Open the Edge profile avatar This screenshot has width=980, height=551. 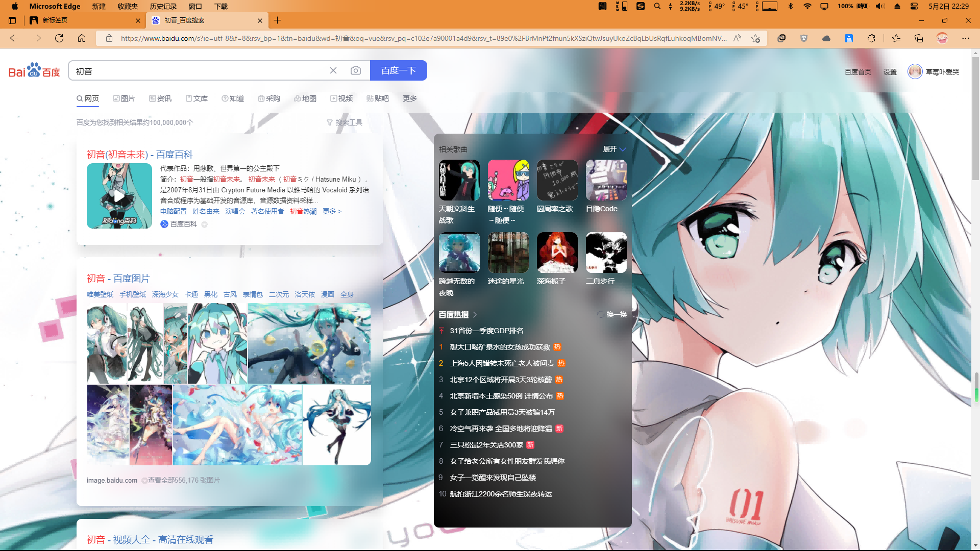click(942, 38)
